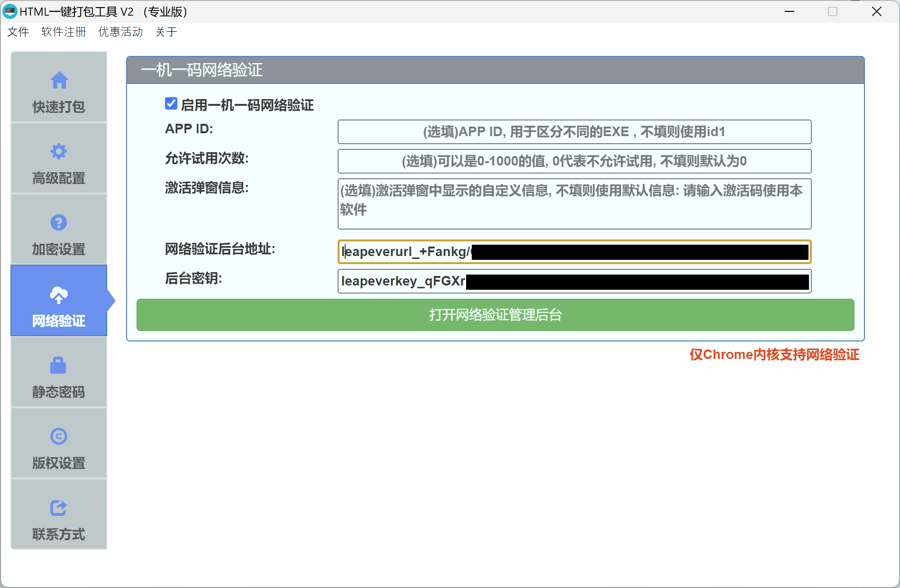Open the 软件注册 menu
The width and height of the screenshot is (900, 588).
click(x=63, y=32)
